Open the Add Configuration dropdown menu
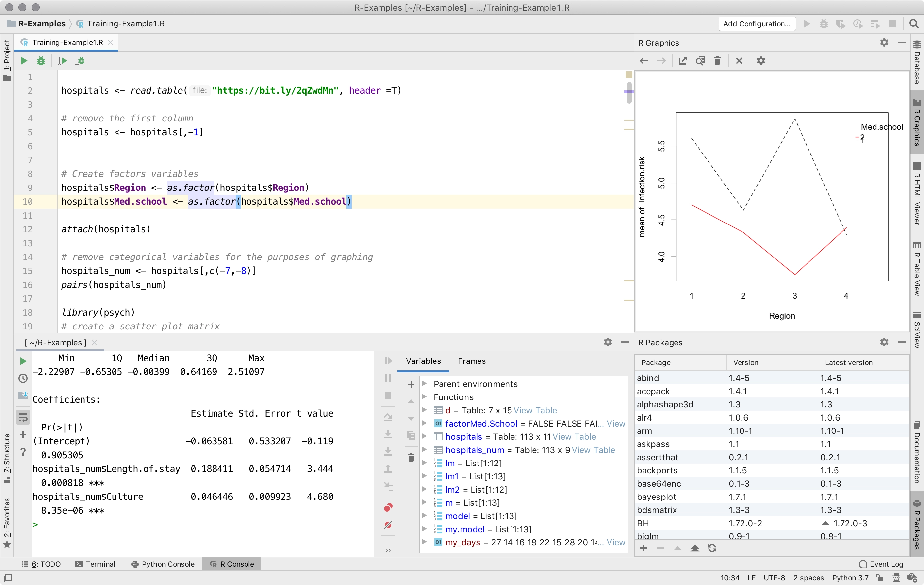The width and height of the screenshot is (924, 585). tap(756, 23)
